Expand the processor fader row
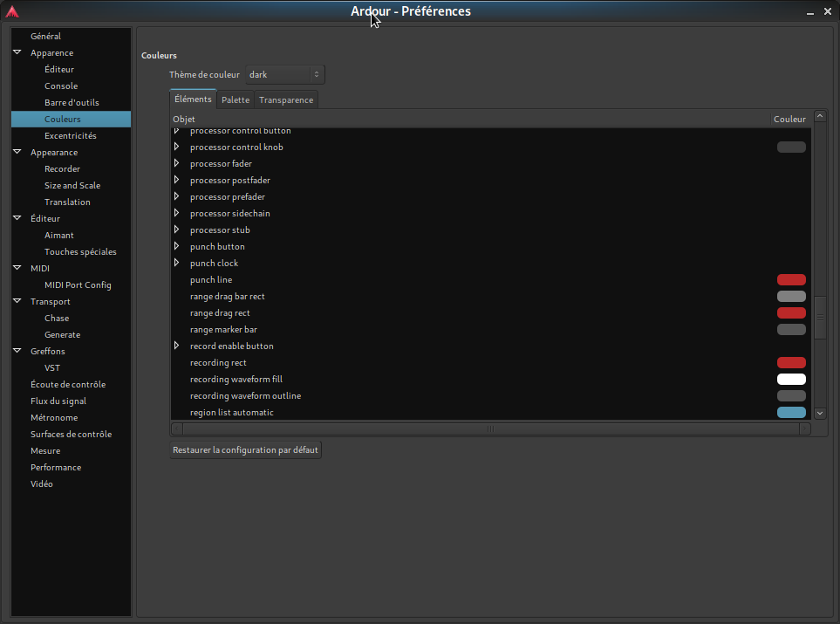 176,163
